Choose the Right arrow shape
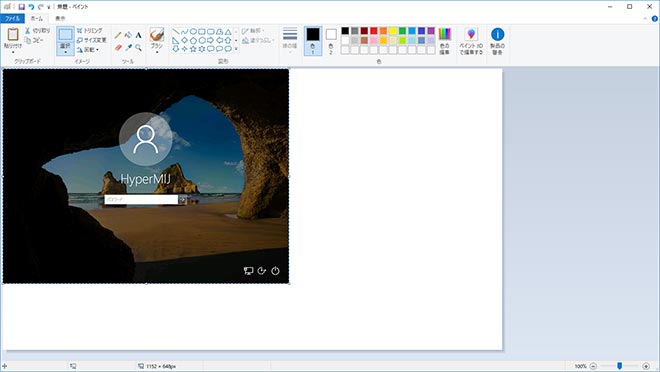Screen dimensions: 660x372 tap(210, 40)
